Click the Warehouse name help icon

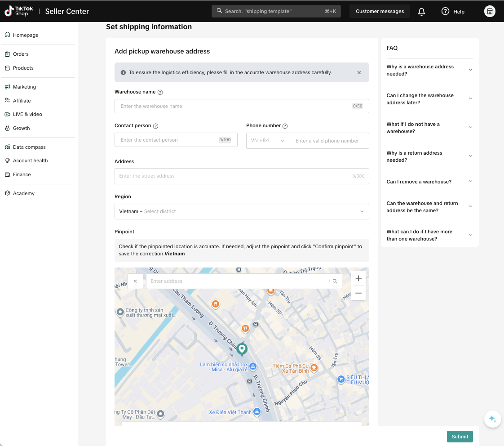tap(160, 92)
